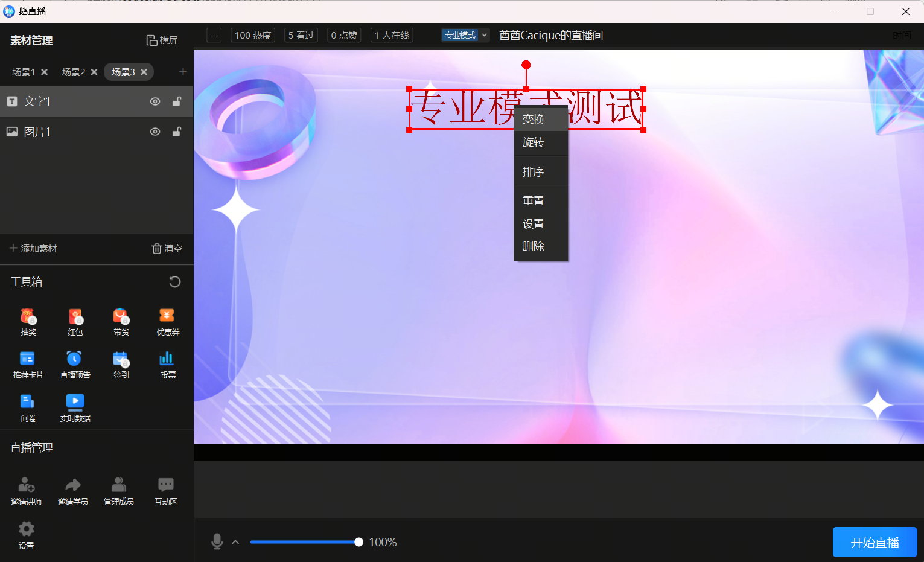Viewport: 924px width, 562px height.
Task: Open the 实时数据 live data panel
Action: [x=74, y=406]
